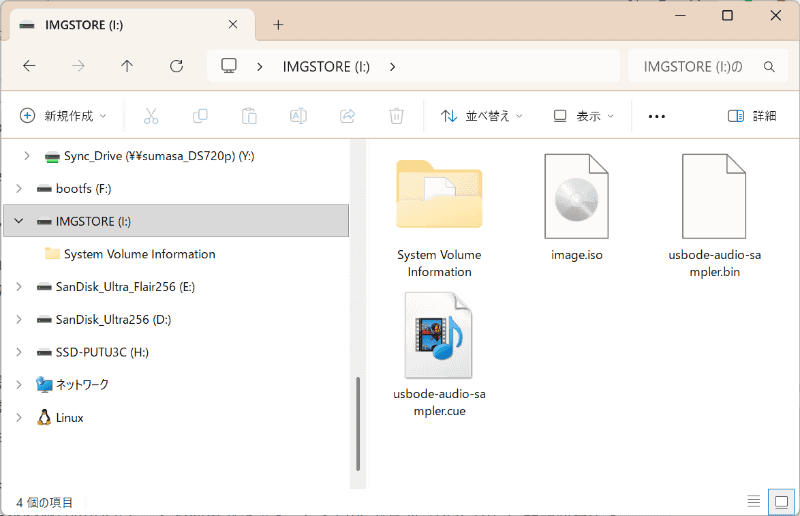This screenshot has height=516, width=800.
Task: Open the 並べ替え sort dropdown
Action: click(x=482, y=116)
